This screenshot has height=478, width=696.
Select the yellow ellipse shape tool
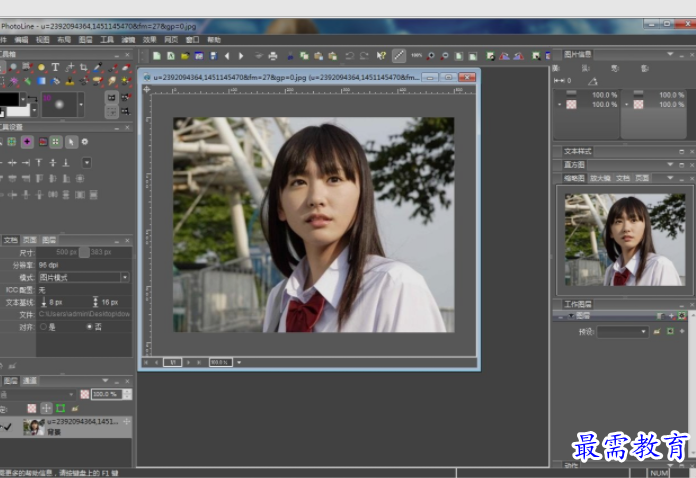41,67
